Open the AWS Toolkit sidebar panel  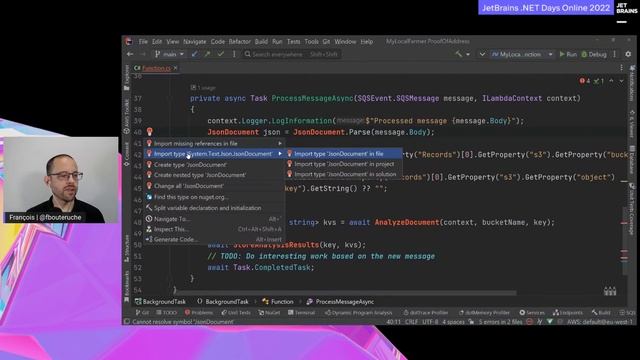pos(127,116)
